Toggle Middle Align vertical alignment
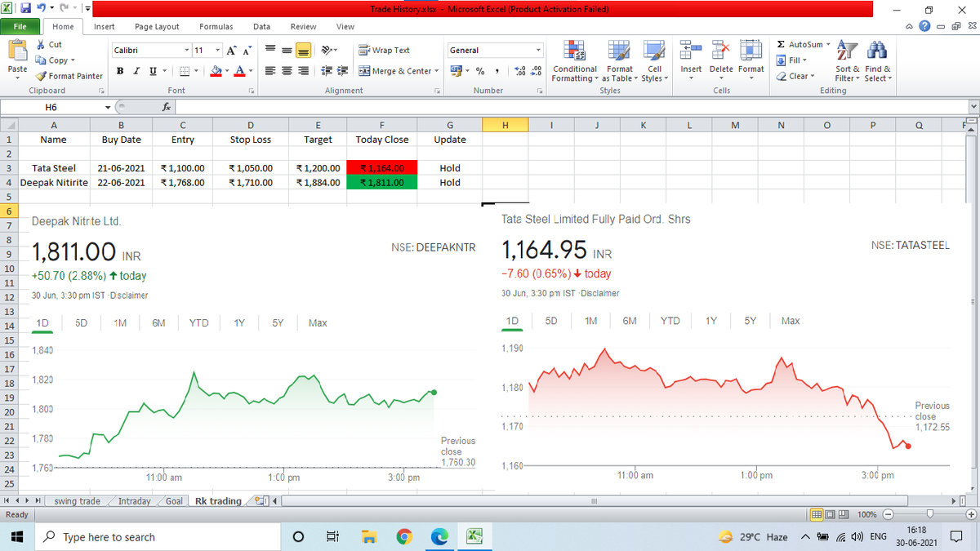 [x=286, y=51]
